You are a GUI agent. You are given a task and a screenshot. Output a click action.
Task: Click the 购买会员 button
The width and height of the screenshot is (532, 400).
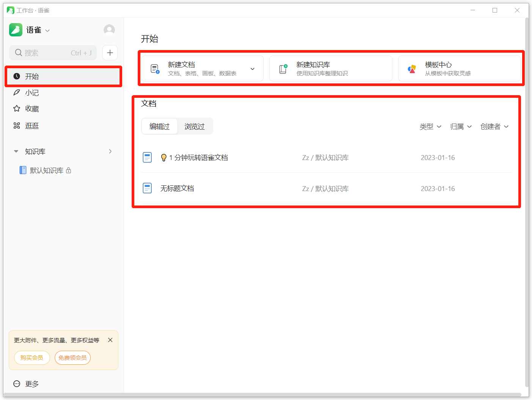point(32,358)
